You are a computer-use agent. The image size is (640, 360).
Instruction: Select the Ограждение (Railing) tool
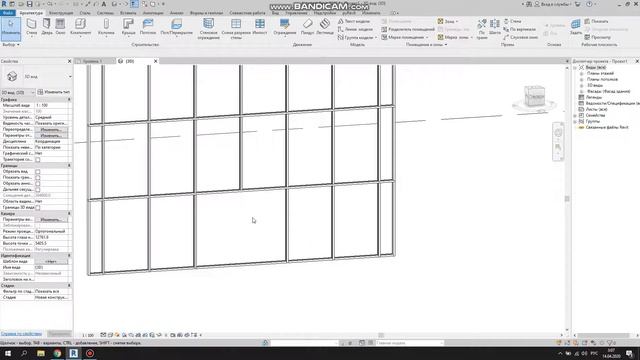284,27
